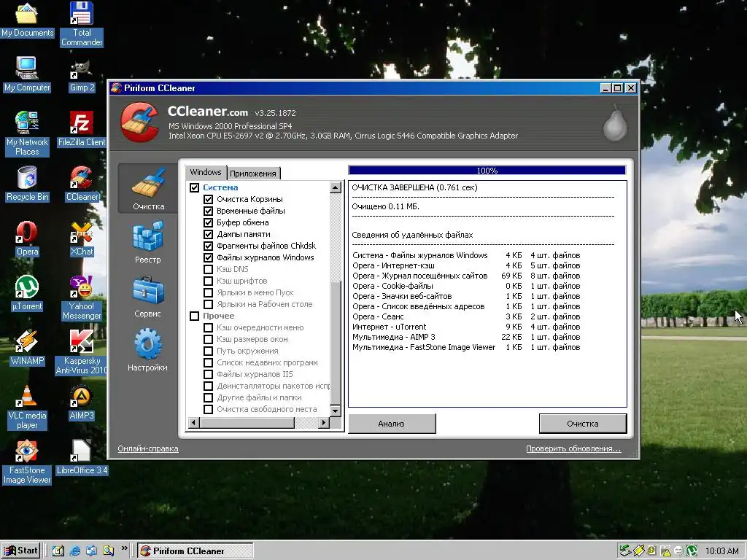
Task: Select the LibreOffice 3.4 desktop icon
Action: pyautogui.click(x=82, y=457)
